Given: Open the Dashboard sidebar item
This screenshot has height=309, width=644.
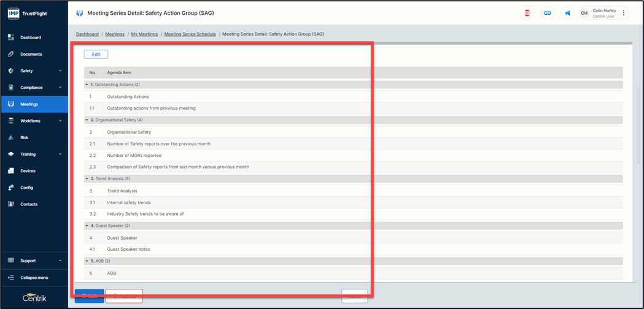Looking at the screenshot, I should tap(34, 37).
